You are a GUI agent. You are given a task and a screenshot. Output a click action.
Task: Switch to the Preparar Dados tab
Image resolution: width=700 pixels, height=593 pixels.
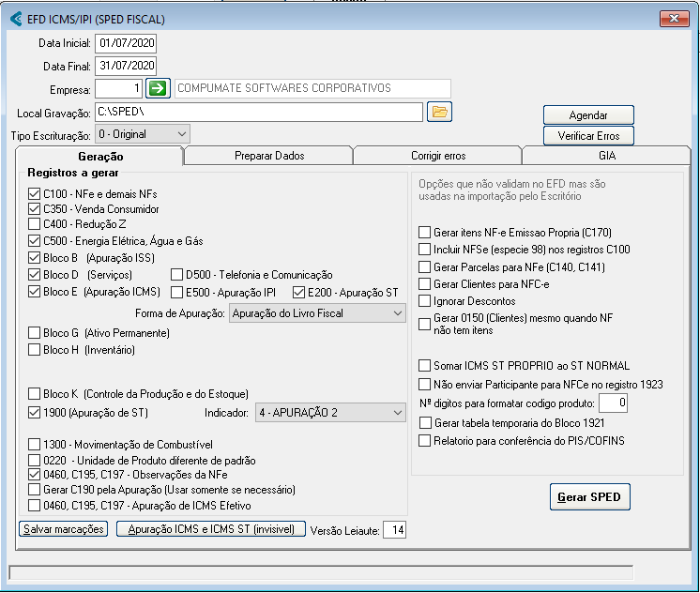(x=268, y=156)
